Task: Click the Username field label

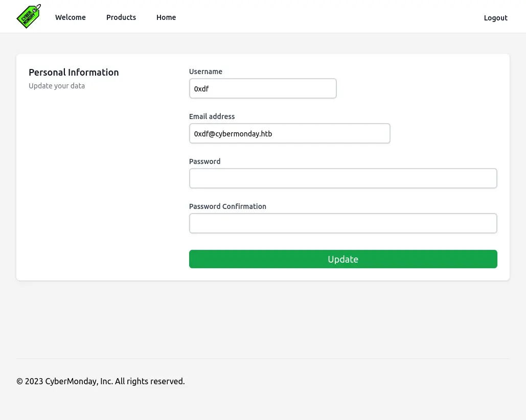Action: coord(205,72)
